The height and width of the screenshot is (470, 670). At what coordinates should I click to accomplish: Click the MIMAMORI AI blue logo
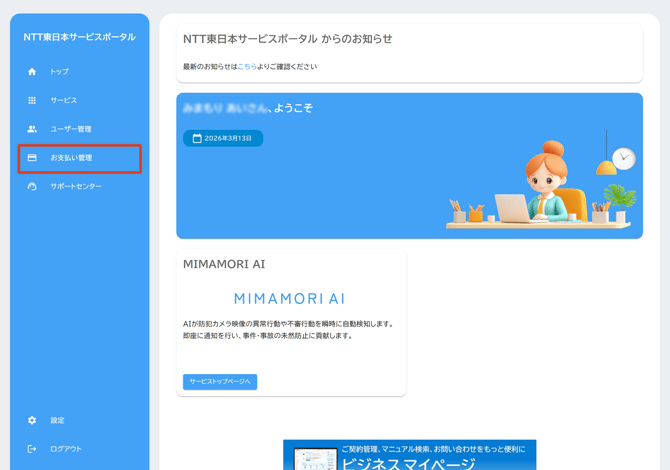289,299
